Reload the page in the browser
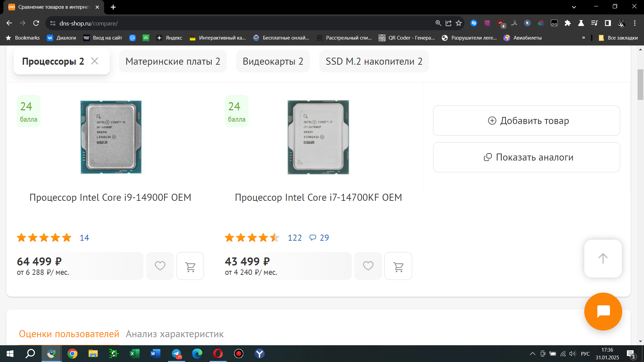 click(36, 23)
